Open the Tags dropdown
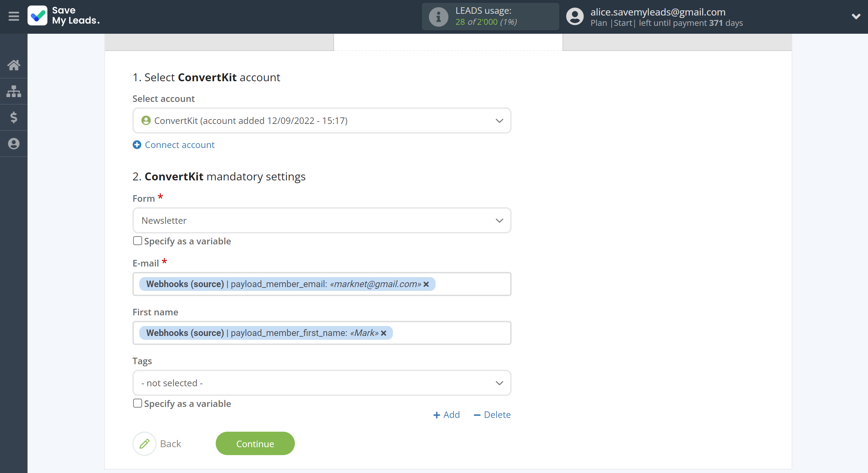Image resolution: width=868 pixels, height=473 pixels. coord(322,383)
